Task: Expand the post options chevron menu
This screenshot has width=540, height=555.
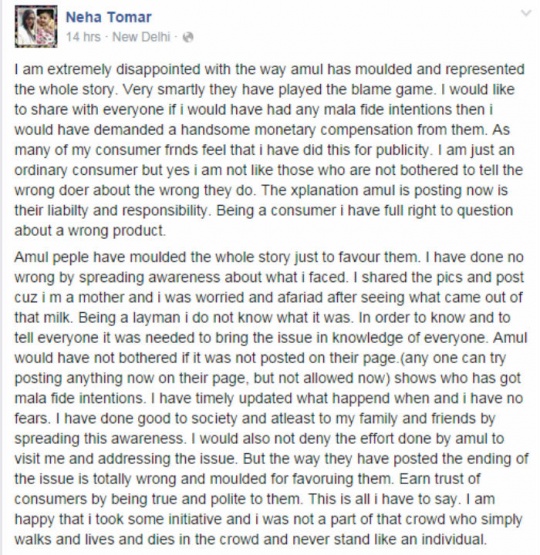Action: (526, 13)
